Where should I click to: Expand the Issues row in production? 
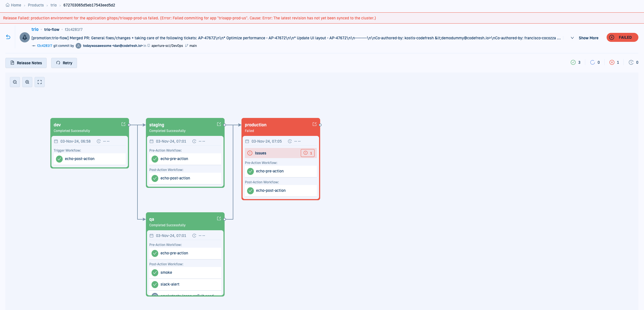point(260,153)
